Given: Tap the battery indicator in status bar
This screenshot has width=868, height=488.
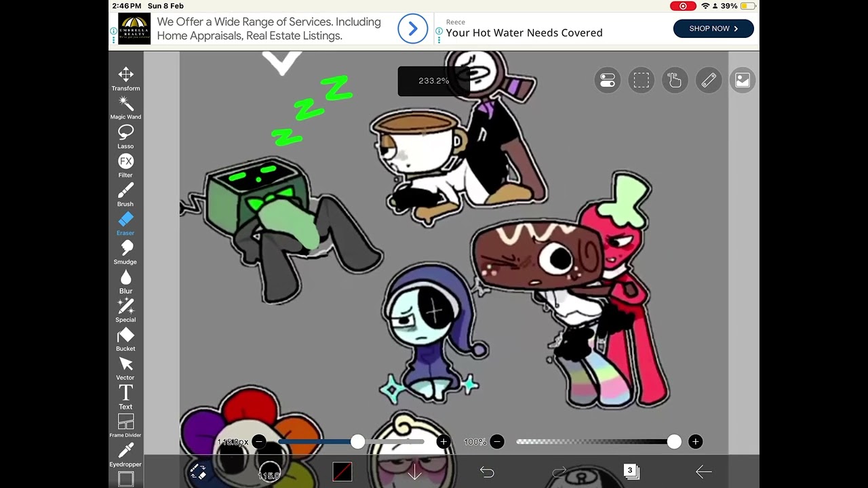Looking at the screenshot, I should [748, 6].
